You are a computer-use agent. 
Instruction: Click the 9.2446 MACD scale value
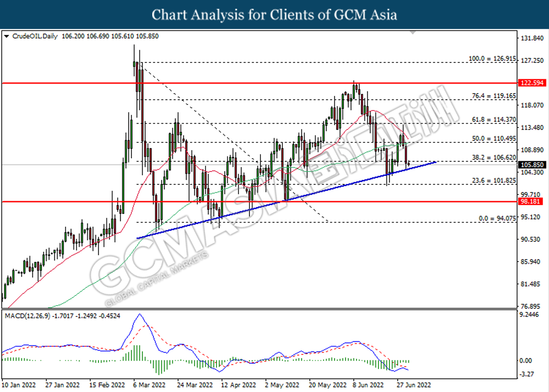(529, 315)
